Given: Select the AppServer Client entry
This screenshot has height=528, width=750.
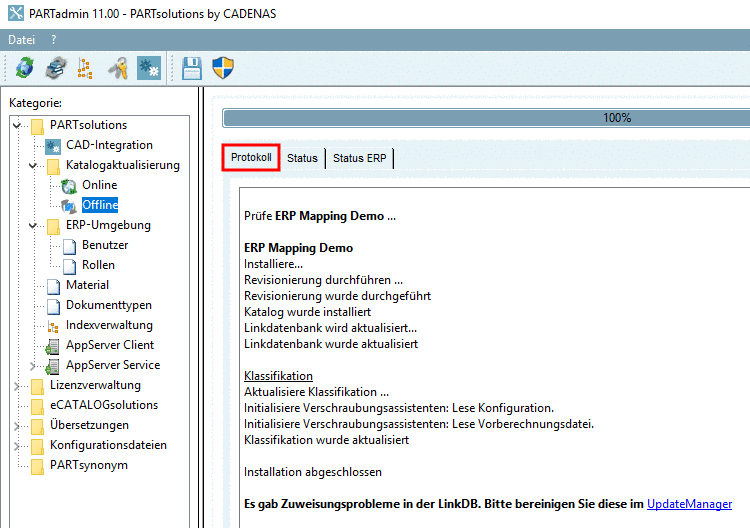Looking at the screenshot, I should point(110,345).
